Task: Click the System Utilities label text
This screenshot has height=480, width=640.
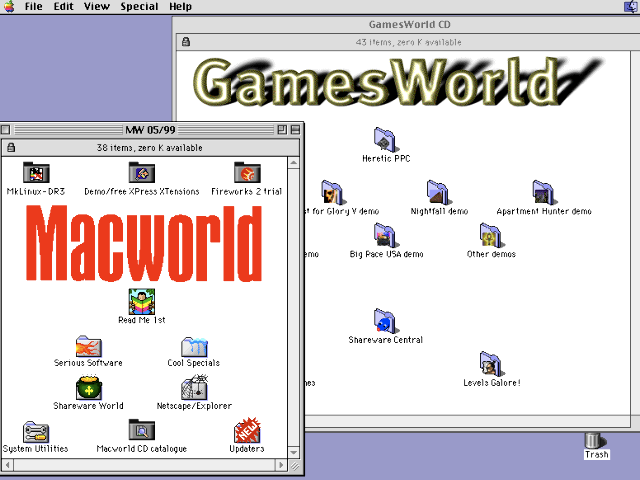Action: click(36, 449)
